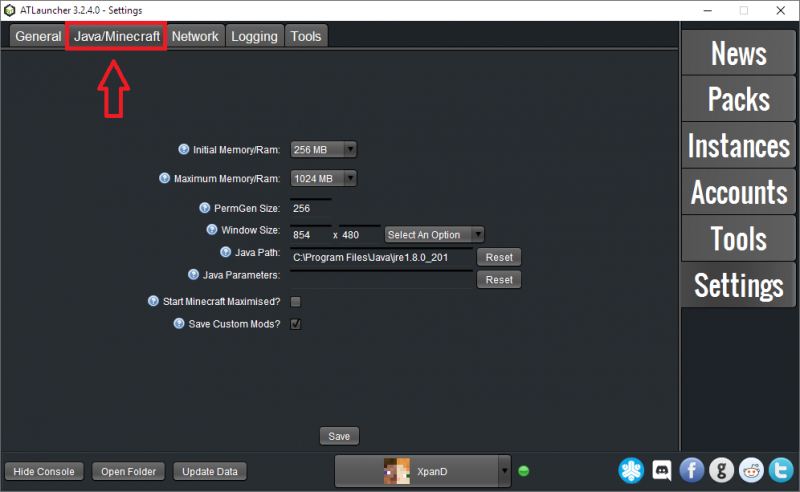Open the Reddit link icon
Screen dimensions: 800x492
[x=751, y=470]
